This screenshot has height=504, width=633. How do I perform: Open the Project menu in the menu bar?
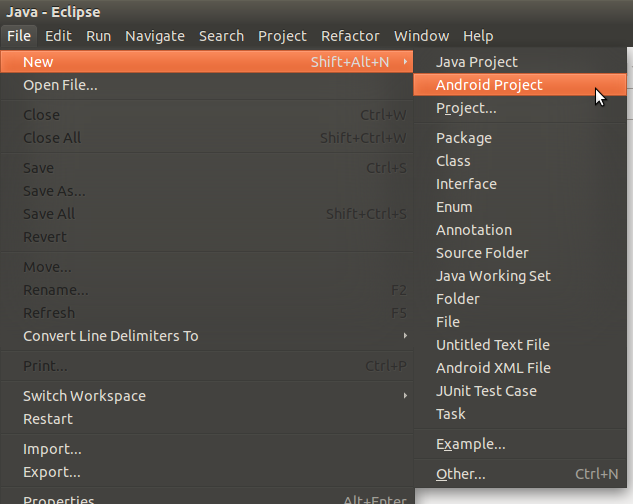tap(283, 36)
